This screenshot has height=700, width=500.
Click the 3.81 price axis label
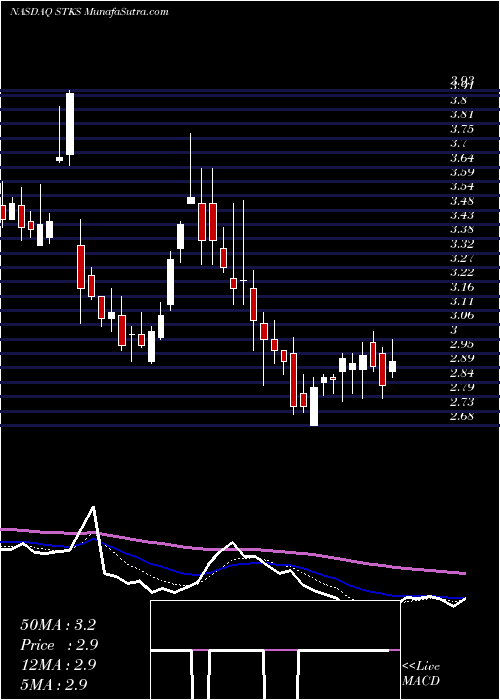462,114
